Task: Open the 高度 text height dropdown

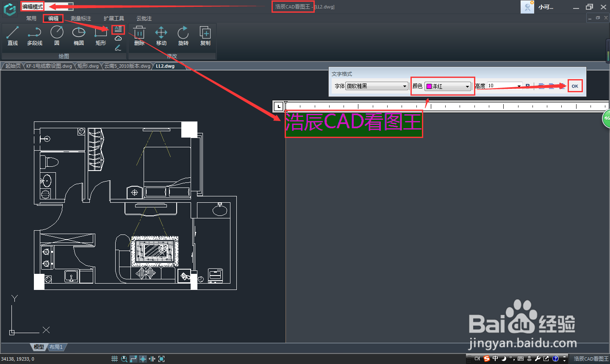Action: [x=519, y=86]
